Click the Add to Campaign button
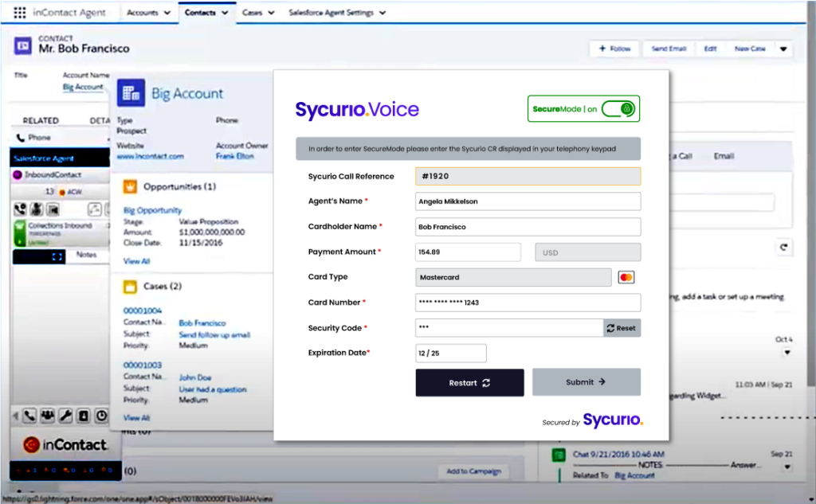This screenshot has width=816, height=504. 473,471
